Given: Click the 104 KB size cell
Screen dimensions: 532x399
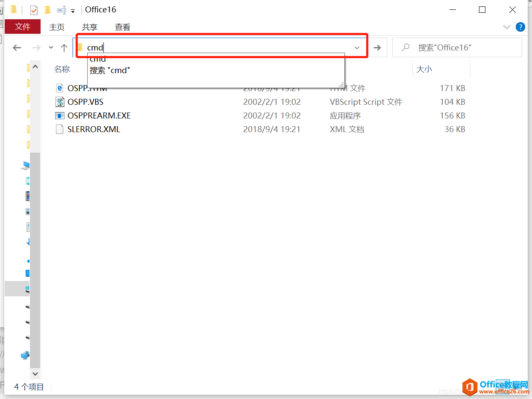Looking at the screenshot, I should tap(453, 102).
